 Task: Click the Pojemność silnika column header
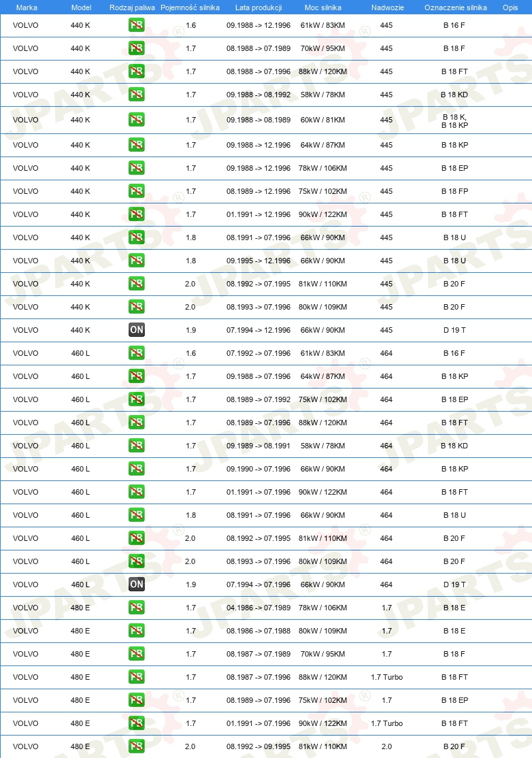[x=190, y=7]
